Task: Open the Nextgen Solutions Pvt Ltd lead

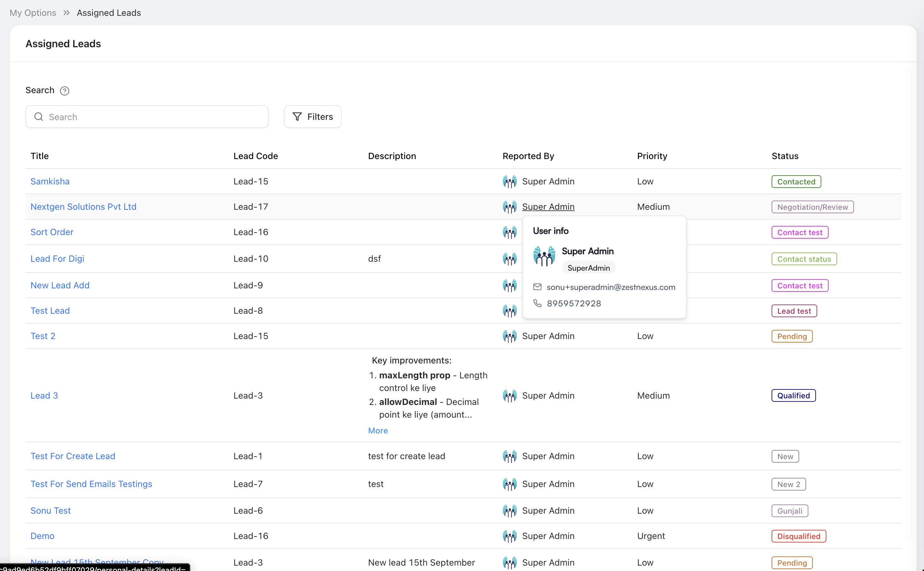Action: coord(83,207)
